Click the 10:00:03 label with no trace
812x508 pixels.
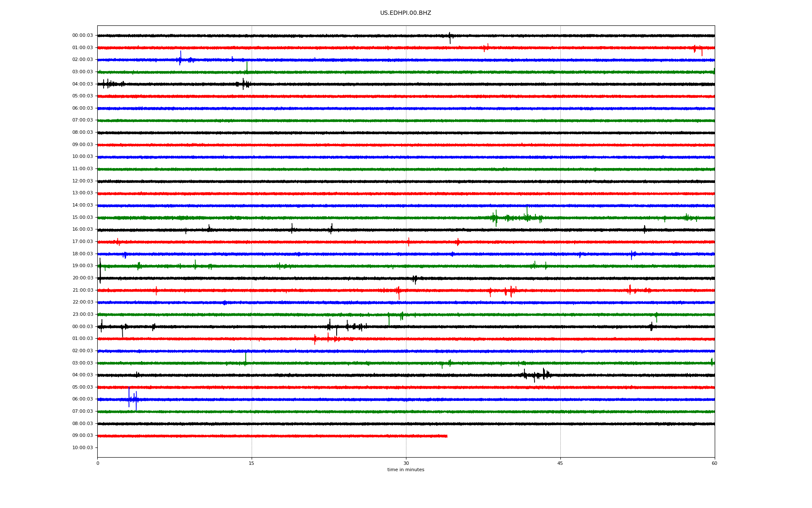pyautogui.click(x=82, y=448)
